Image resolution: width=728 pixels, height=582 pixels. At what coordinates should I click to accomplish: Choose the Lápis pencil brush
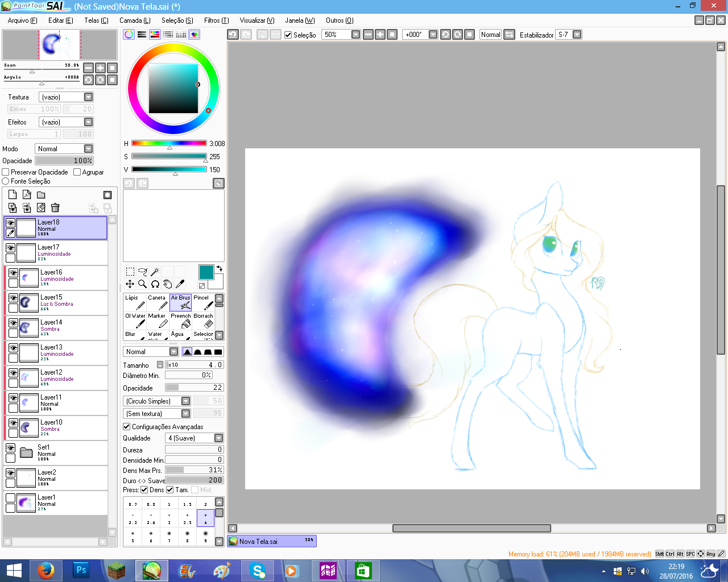[135, 302]
